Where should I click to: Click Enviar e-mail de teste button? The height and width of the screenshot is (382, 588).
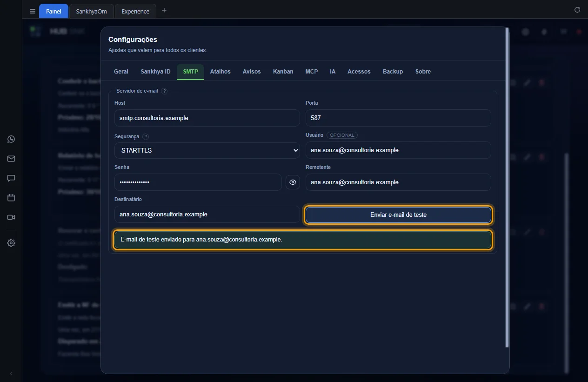click(398, 215)
